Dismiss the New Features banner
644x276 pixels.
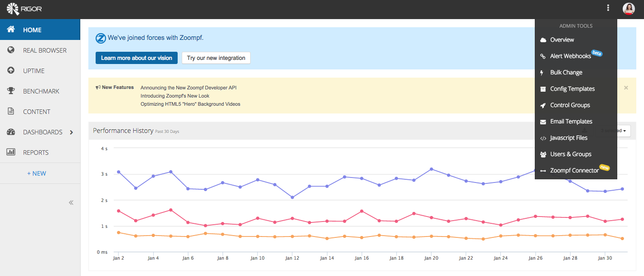point(626,88)
